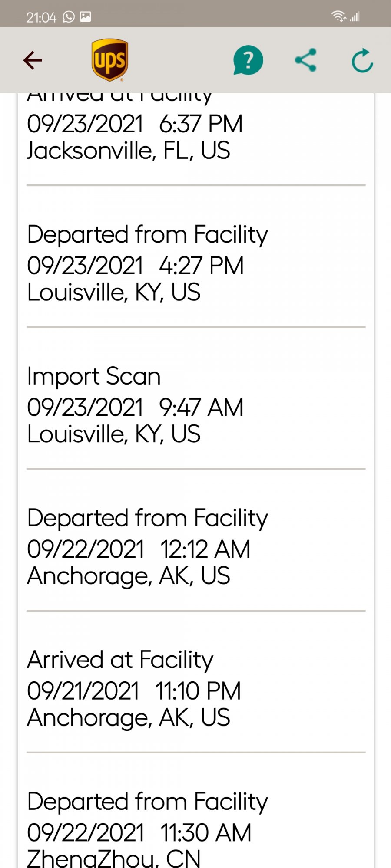Tap the Import Scan event heading
The image size is (391, 868).
click(94, 376)
